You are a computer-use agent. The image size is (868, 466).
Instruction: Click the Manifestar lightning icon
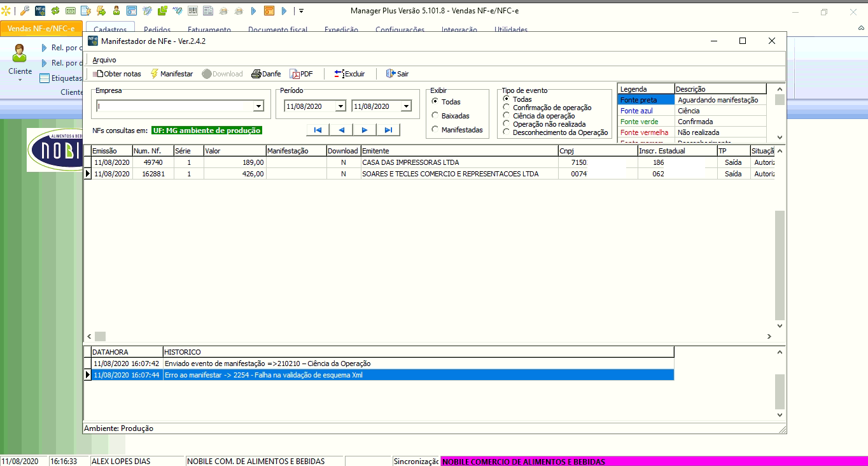[154, 74]
